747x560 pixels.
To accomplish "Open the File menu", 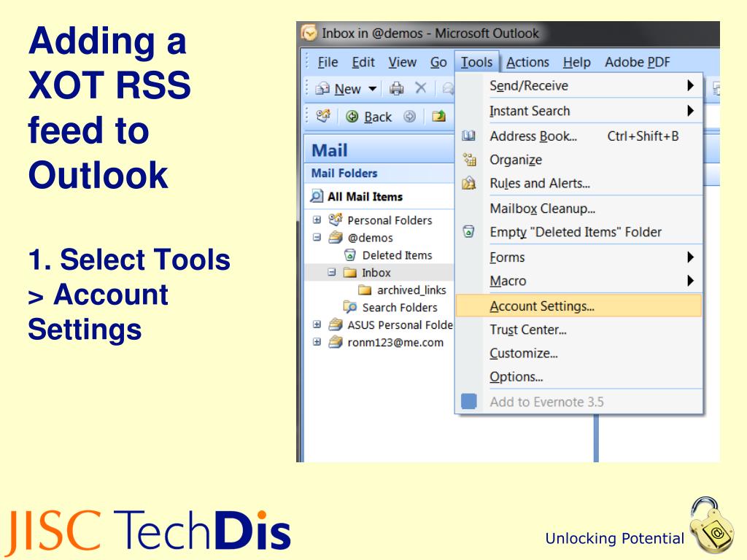I will pyautogui.click(x=328, y=63).
